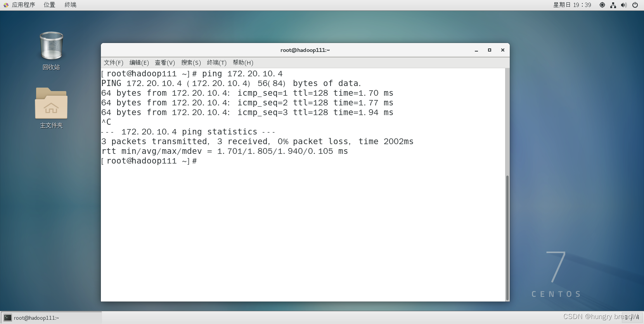Open the 帮助(H) menu in terminal

243,63
